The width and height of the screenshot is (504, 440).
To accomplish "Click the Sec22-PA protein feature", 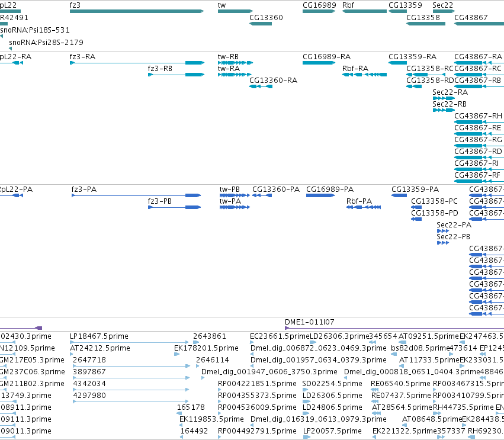I will 442,231.
